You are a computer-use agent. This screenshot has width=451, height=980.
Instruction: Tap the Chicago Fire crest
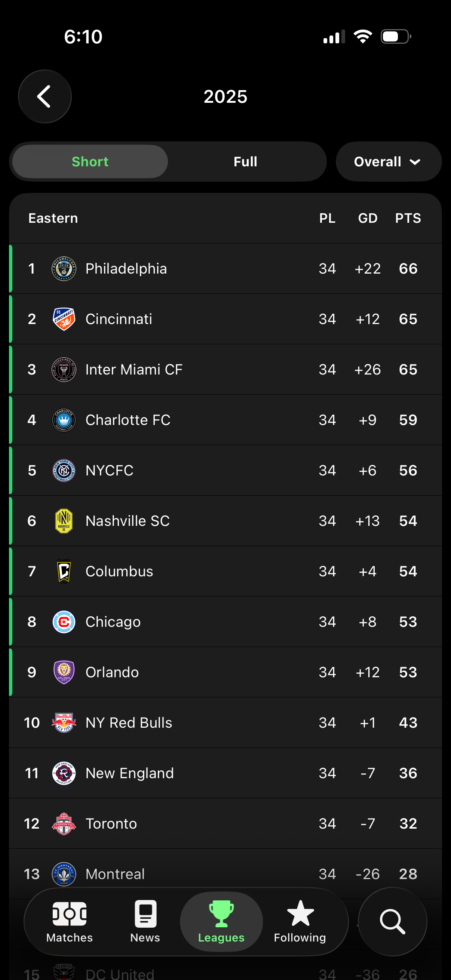click(64, 622)
